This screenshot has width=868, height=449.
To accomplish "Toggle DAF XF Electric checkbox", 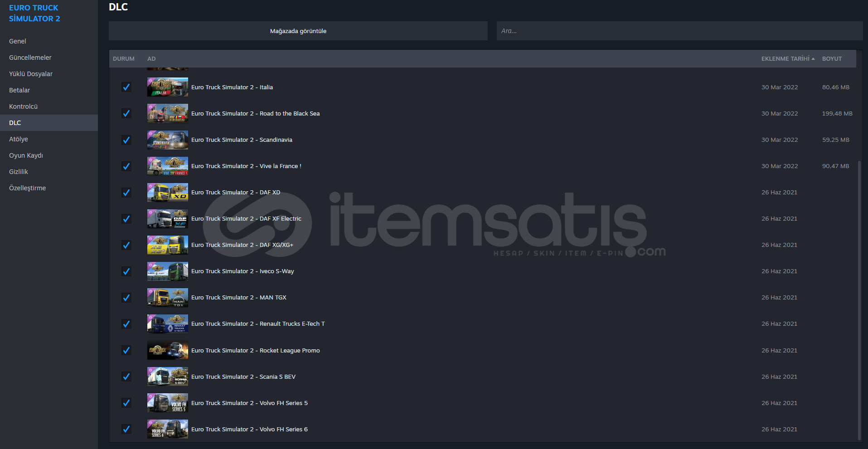I will 126,218.
